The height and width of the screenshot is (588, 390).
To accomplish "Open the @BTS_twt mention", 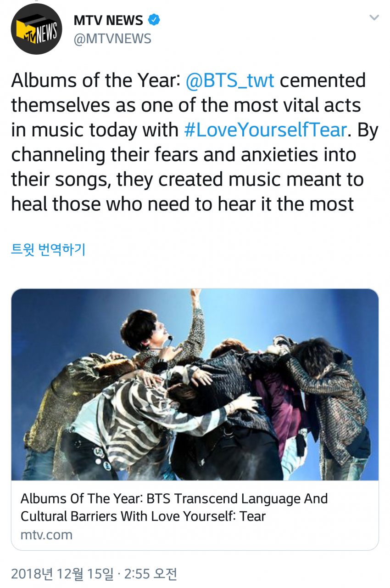I will click(230, 80).
